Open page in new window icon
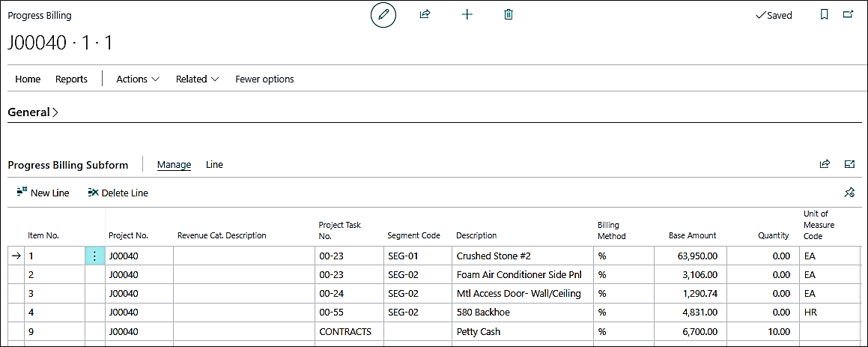Viewport: 868px width, 347px height. pos(848,14)
